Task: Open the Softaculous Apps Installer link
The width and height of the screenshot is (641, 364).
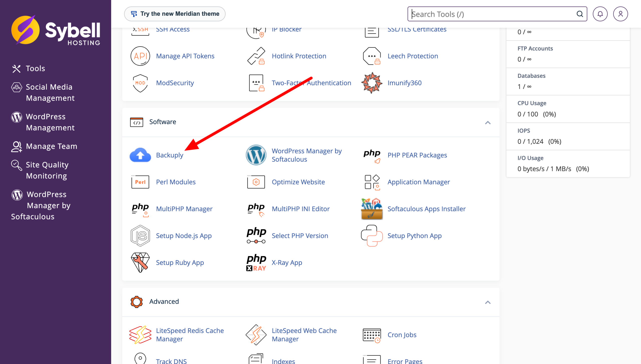Action: coord(426,209)
